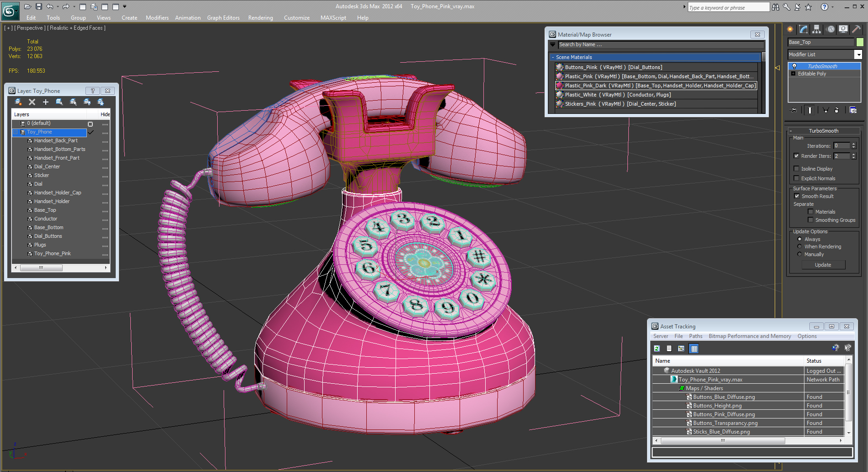The width and height of the screenshot is (868, 472).
Task: Open the Motion command panel tab
Action: pyautogui.click(x=830, y=29)
